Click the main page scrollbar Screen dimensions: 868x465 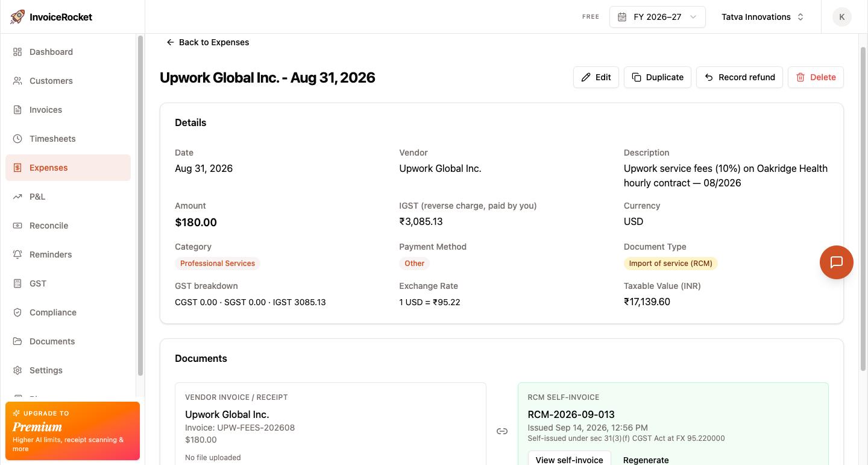point(863,208)
